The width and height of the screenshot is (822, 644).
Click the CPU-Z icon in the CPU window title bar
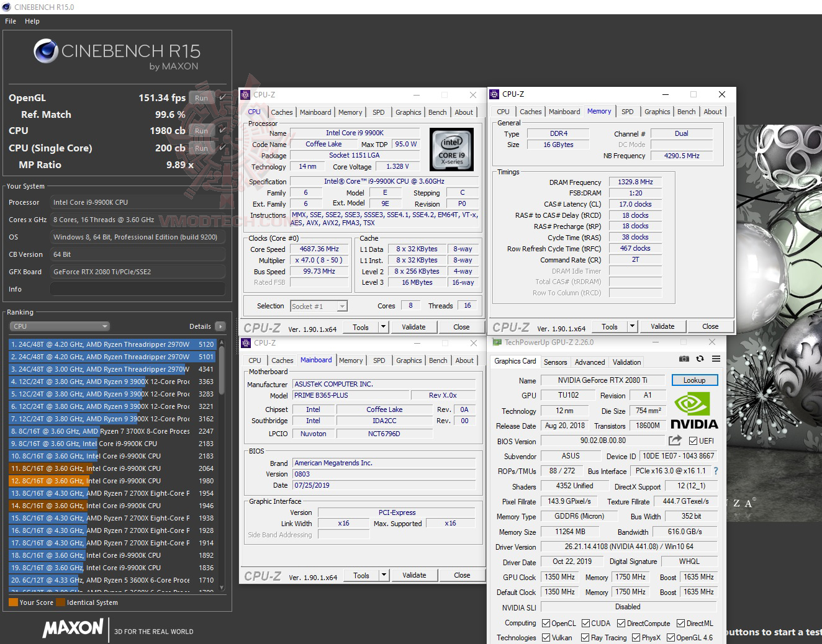(x=246, y=95)
